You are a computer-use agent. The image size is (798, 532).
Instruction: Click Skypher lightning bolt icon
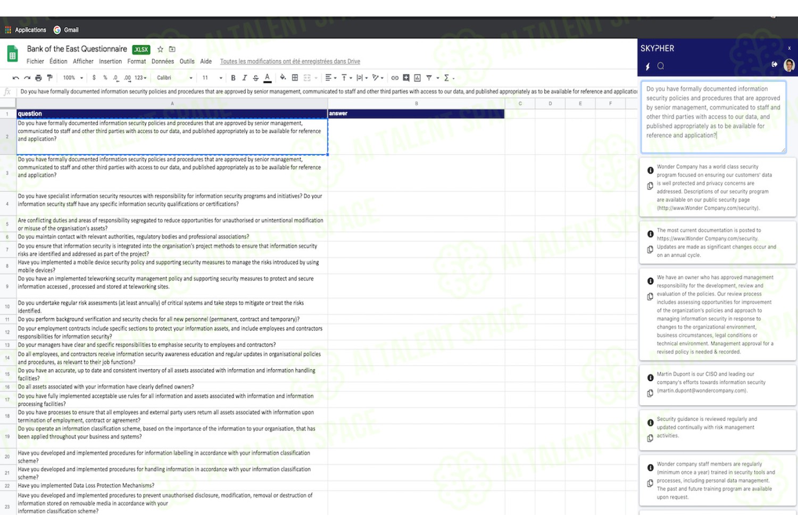tap(647, 66)
